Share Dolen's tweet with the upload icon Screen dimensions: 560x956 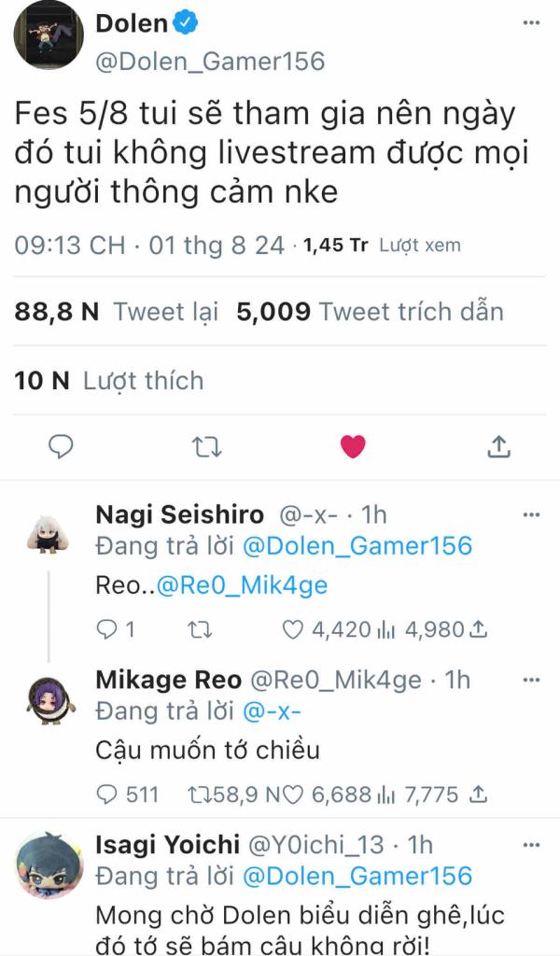click(498, 446)
